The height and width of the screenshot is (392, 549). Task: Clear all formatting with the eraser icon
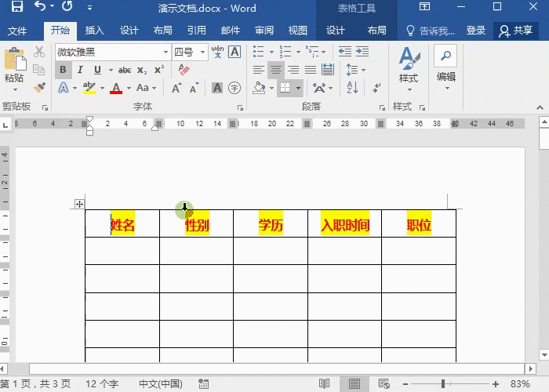tap(184, 70)
